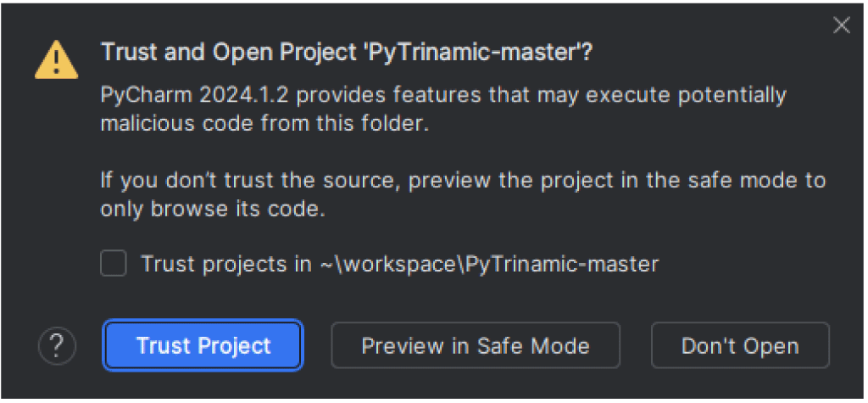
Task: Click the yellow warning triangle icon
Action: 57,60
